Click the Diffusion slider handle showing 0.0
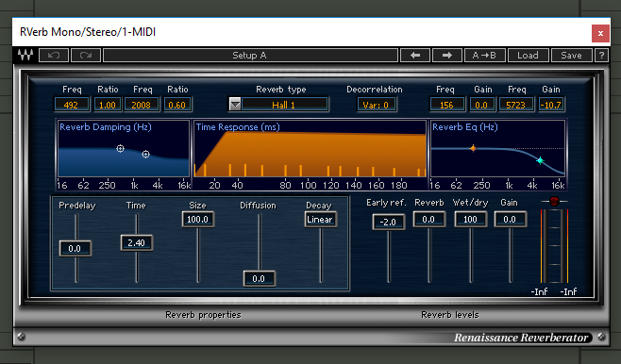The height and width of the screenshot is (364, 621). (259, 278)
